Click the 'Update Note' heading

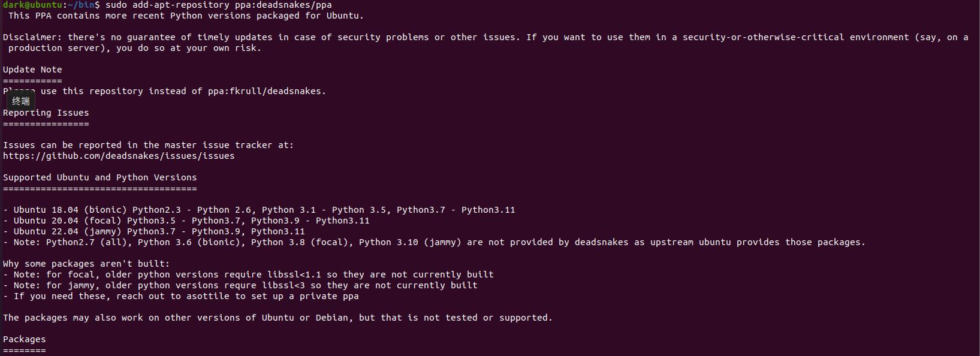tap(32, 70)
